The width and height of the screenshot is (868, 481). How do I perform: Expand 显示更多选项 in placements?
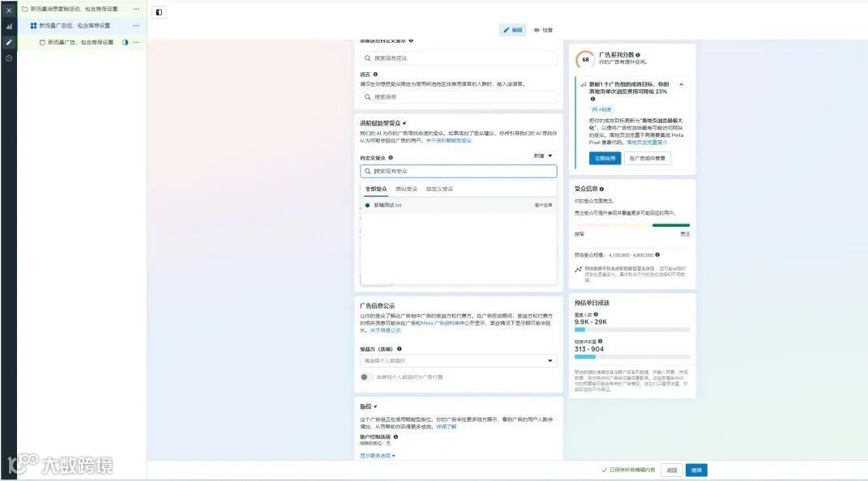[378, 456]
